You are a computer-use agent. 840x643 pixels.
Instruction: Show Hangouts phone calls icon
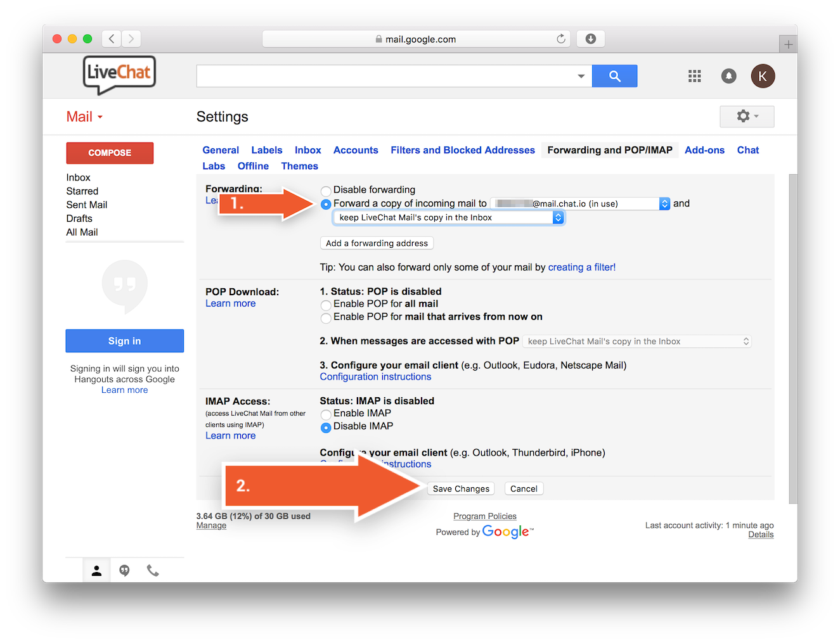(153, 571)
